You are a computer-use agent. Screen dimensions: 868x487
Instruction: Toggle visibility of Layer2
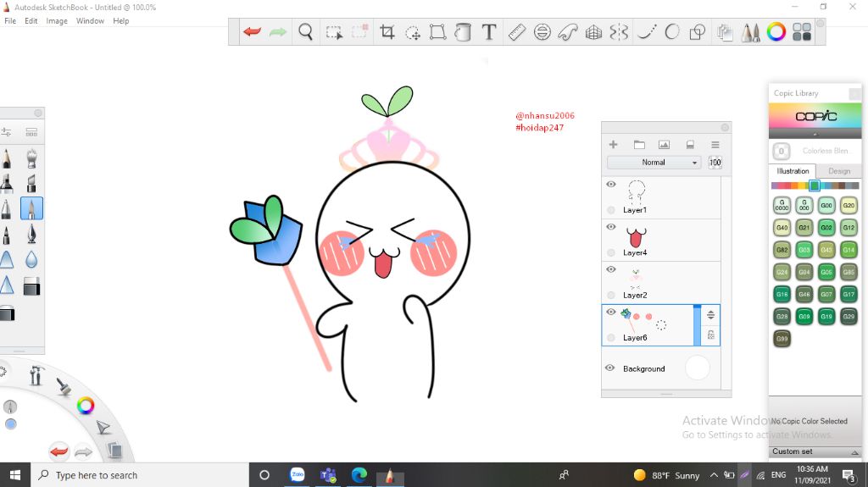click(610, 269)
